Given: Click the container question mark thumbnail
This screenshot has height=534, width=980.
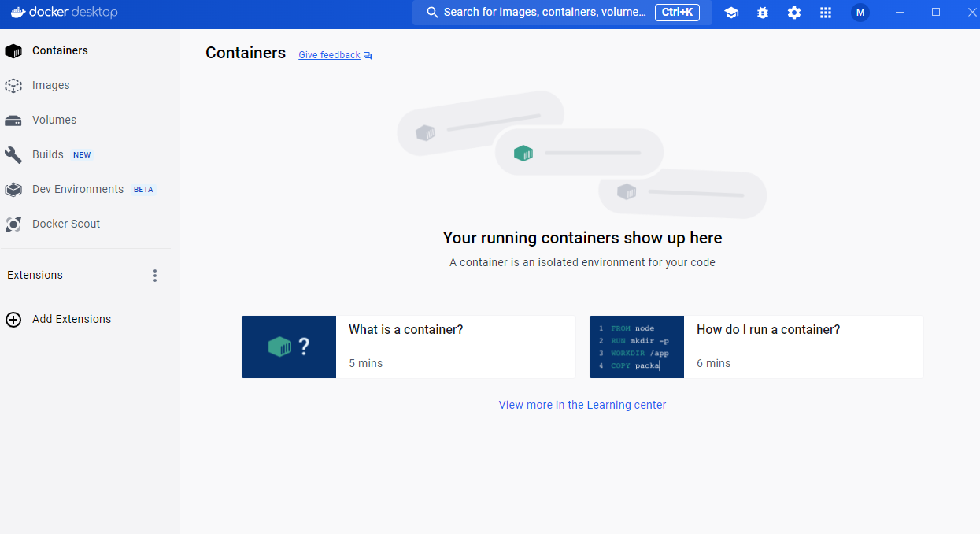Looking at the screenshot, I should (289, 347).
